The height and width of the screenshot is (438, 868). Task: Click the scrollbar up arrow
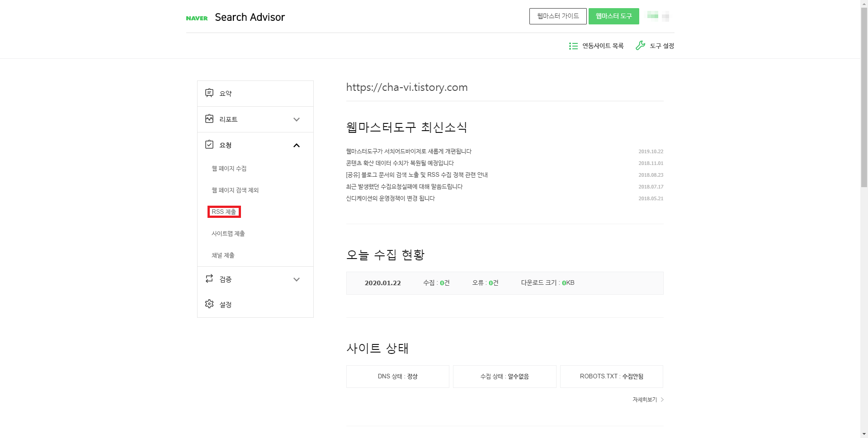point(864,4)
